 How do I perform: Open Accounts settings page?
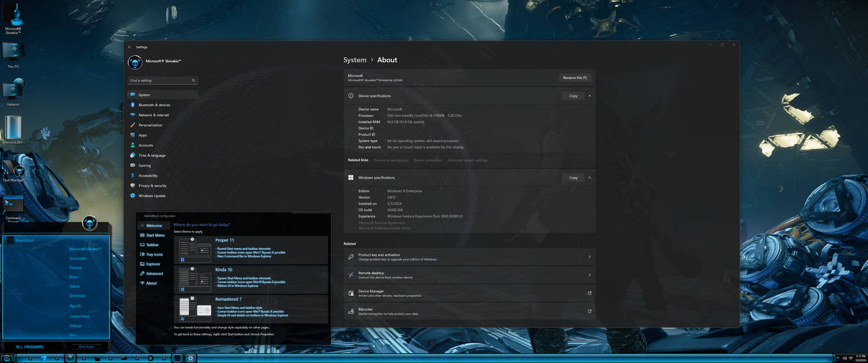click(163, 145)
